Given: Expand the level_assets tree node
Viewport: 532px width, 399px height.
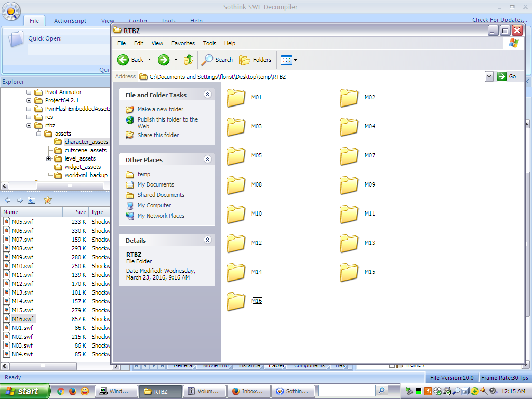Looking at the screenshot, I should pyautogui.click(x=48, y=158).
